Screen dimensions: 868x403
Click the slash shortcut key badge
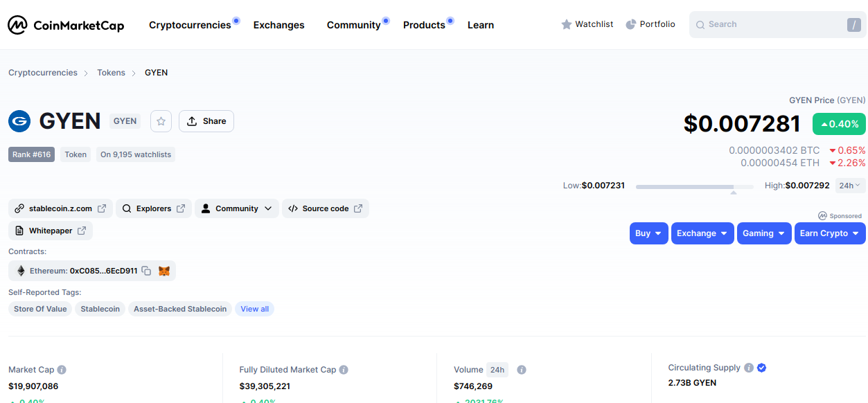click(853, 25)
